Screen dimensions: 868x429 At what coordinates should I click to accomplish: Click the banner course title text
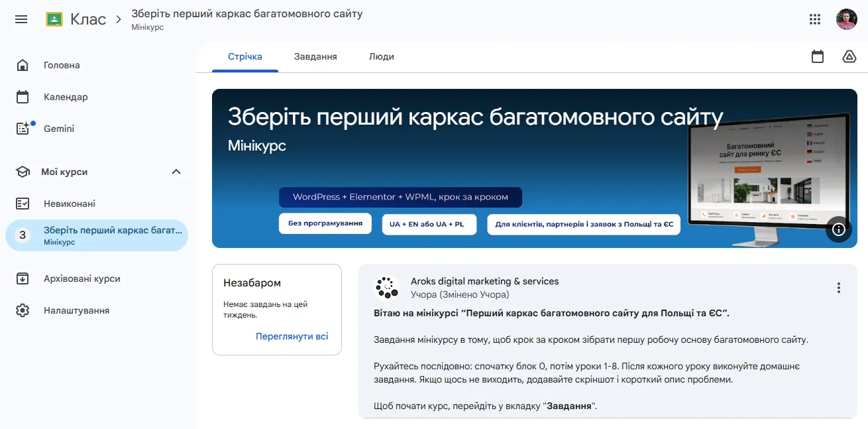pos(475,117)
